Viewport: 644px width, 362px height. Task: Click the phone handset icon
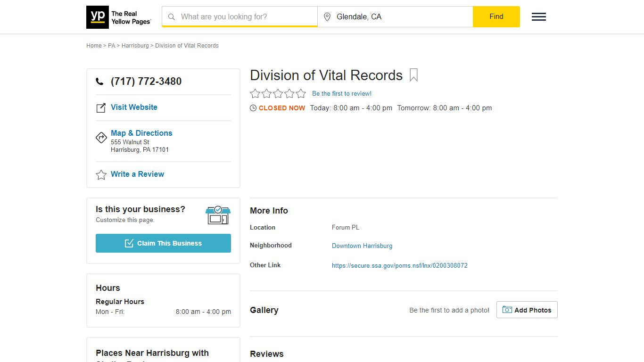pos(99,82)
